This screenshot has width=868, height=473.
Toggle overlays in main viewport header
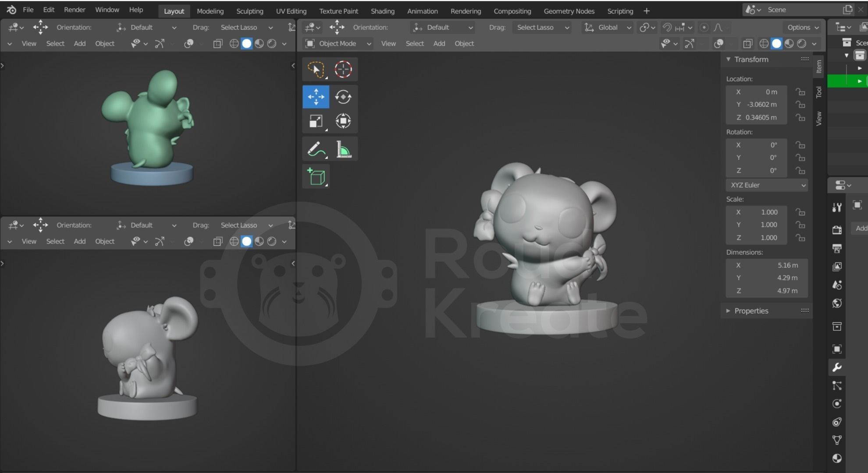[719, 43]
